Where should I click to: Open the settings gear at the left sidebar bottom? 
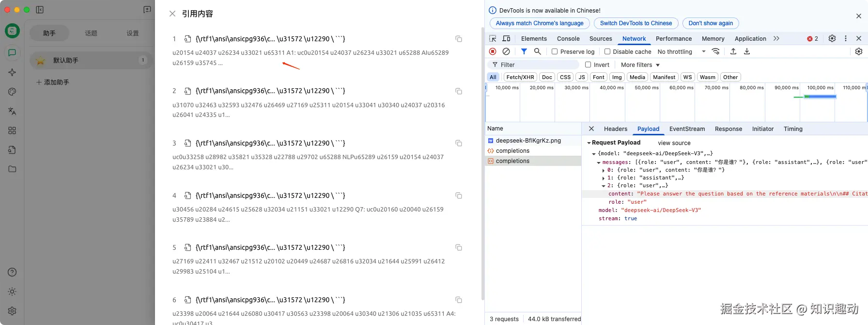(x=12, y=311)
